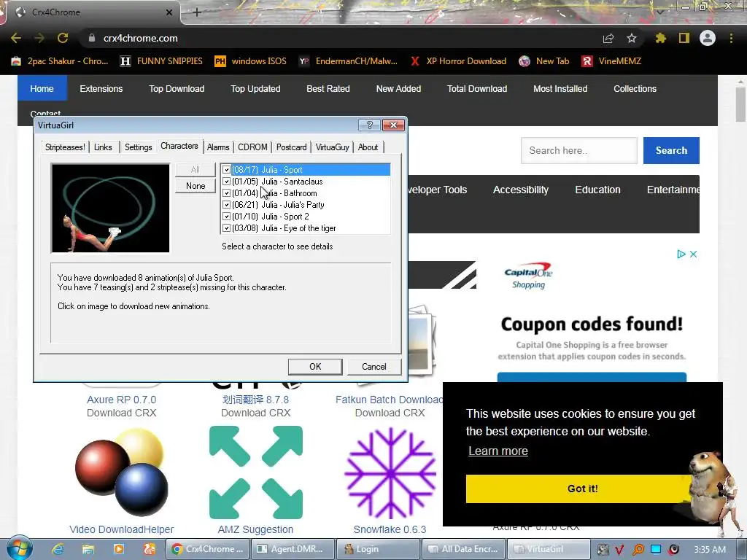This screenshot has width=747, height=560.
Task: Uncheck Julia - Eye of the tiger checkbox
Action: click(x=227, y=228)
